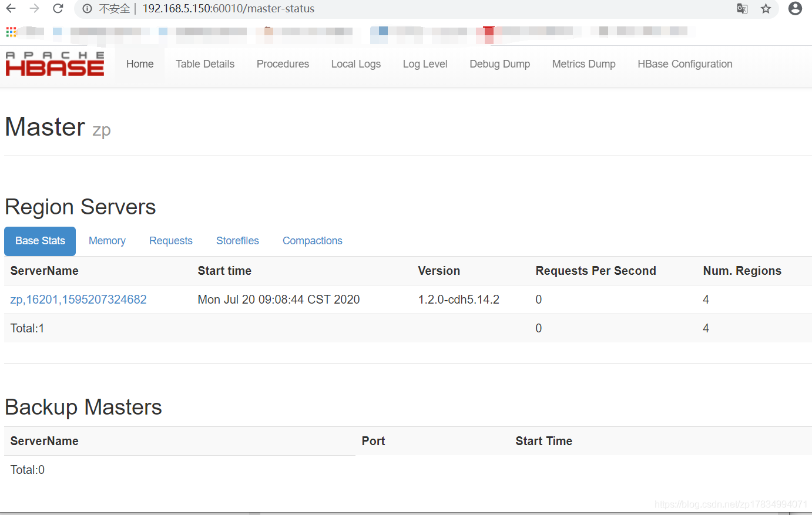Click the Apache HBase logo
The width and height of the screenshot is (812, 515).
[x=55, y=63]
